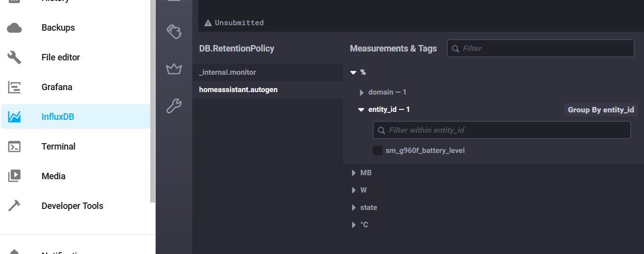
Task: Click the Grafana sidebar icon
Action: [14, 87]
